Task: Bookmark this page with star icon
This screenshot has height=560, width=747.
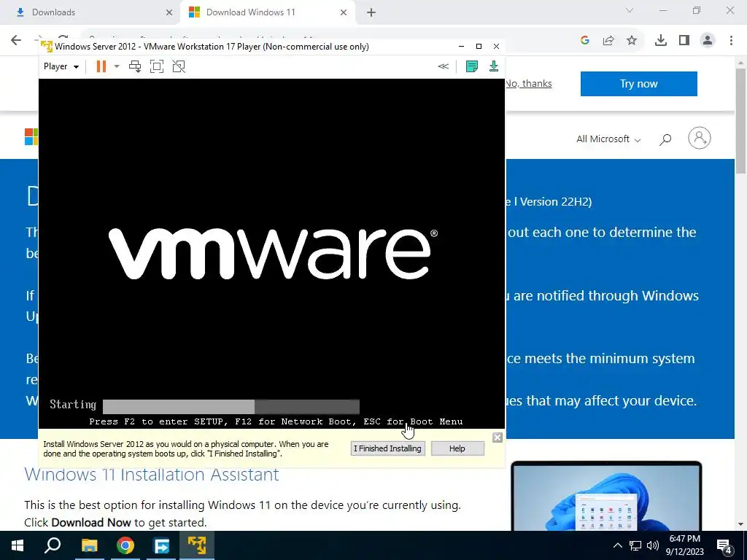Action: pos(632,41)
